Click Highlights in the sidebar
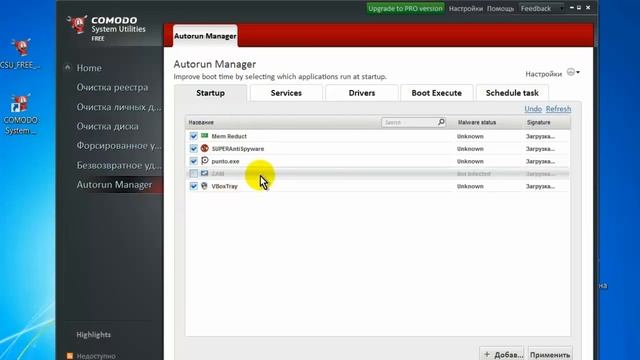 click(x=93, y=335)
